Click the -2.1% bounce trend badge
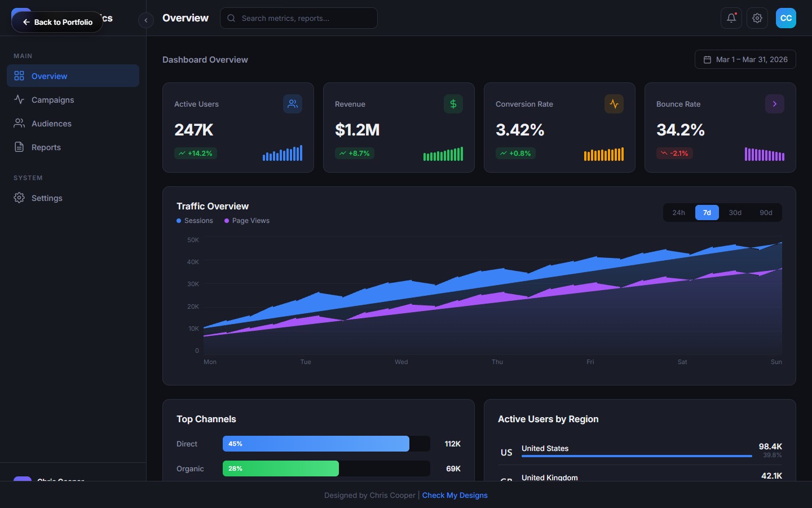Screen dimensions: 812x508 coord(674,153)
